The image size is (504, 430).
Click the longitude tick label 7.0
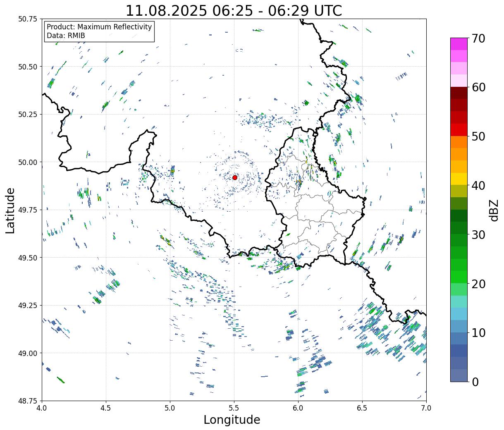click(426, 408)
